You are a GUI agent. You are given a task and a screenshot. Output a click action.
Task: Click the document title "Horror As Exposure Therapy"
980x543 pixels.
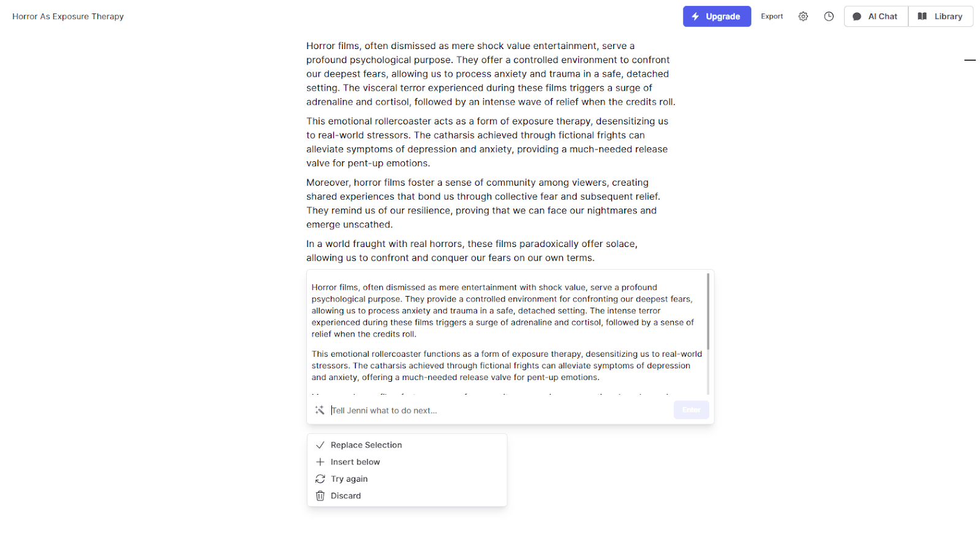[68, 17]
